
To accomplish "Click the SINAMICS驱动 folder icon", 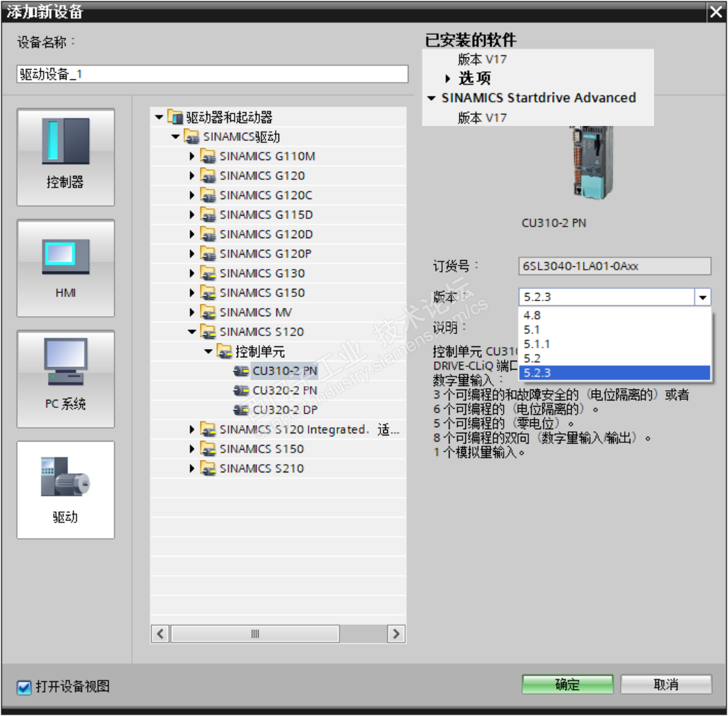I will 192,137.
